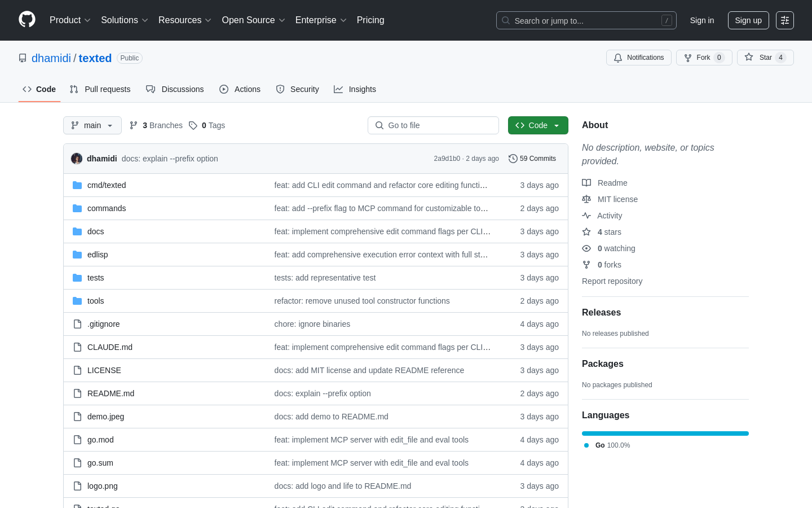Click the history clock icon by 59 Commits
Screen dimensions: 812x508
point(513,159)
